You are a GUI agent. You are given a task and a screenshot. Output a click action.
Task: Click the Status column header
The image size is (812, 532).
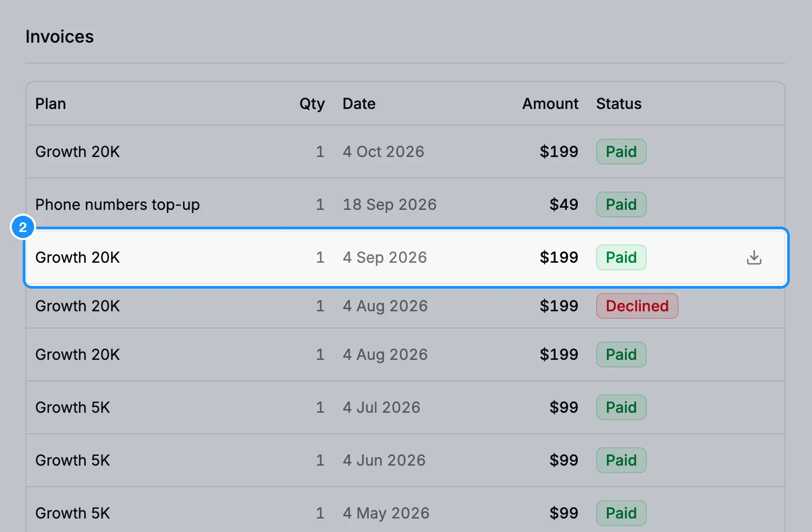pyautogui.click(x=619, y=104)
